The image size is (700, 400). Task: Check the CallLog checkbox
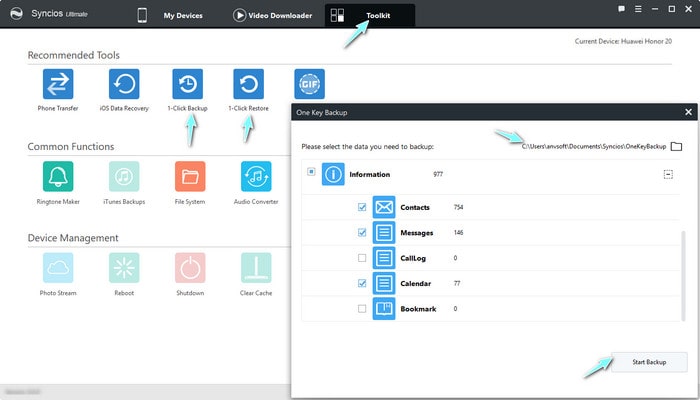[362, 258]
